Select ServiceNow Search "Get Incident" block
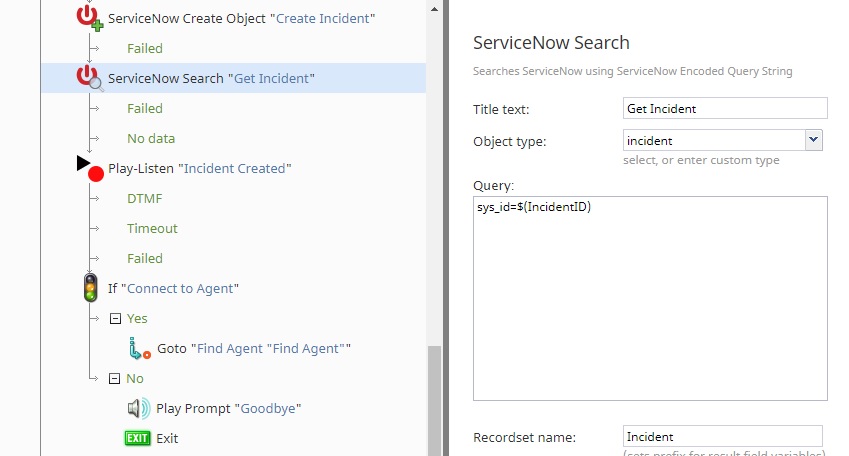 (211, 79)
